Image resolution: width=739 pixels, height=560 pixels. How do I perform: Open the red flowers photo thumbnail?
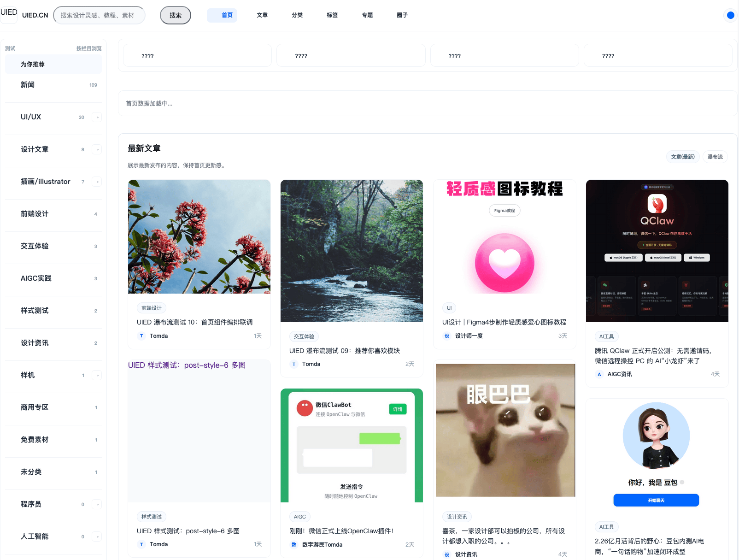coord(199,236)
